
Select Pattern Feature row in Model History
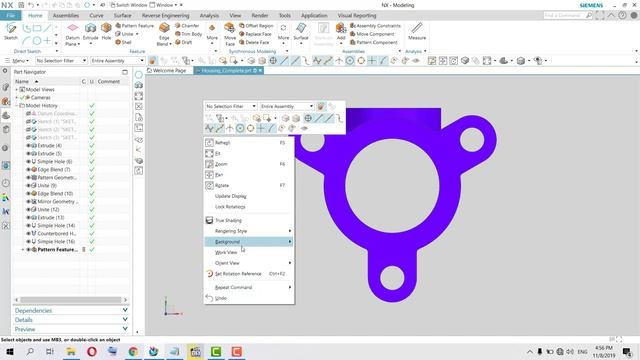point(57,249)
